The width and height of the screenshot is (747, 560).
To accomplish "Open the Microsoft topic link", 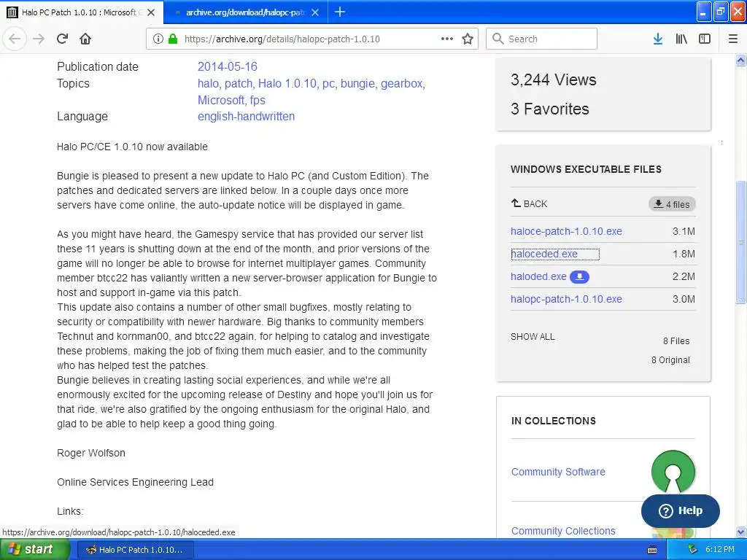I will (220, 100).
